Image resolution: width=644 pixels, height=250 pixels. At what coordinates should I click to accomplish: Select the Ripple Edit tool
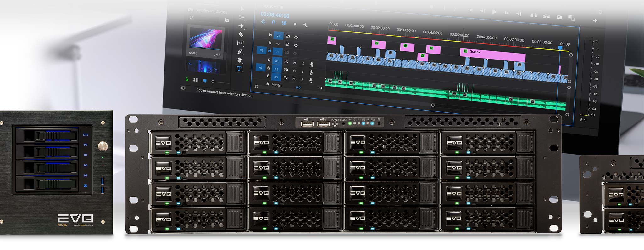pos(241,26)
